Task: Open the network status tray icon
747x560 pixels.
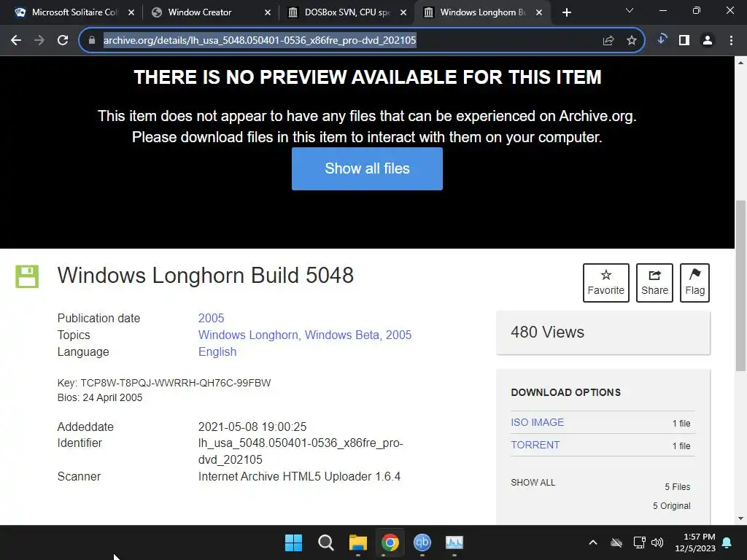Action: coord(639,542)
